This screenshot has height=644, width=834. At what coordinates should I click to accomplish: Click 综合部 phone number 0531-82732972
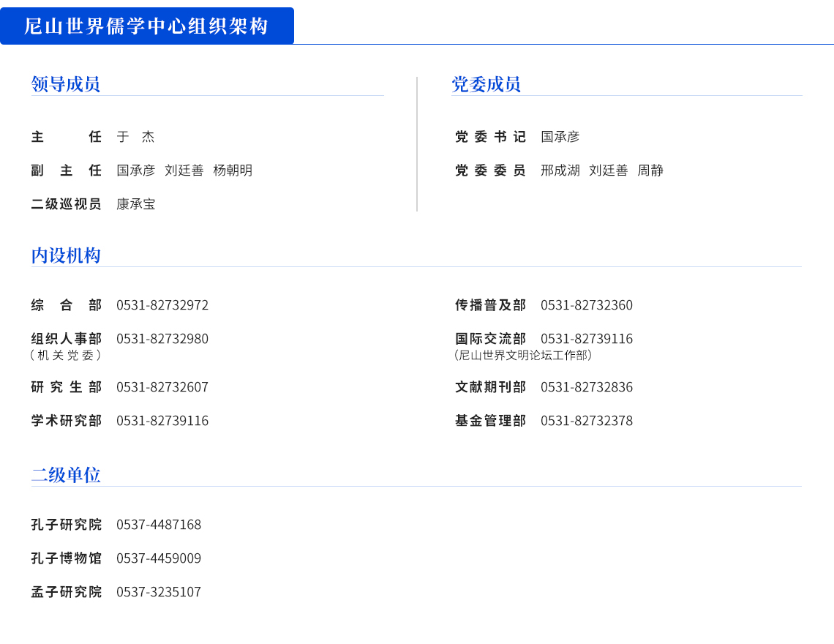(163, 305)
